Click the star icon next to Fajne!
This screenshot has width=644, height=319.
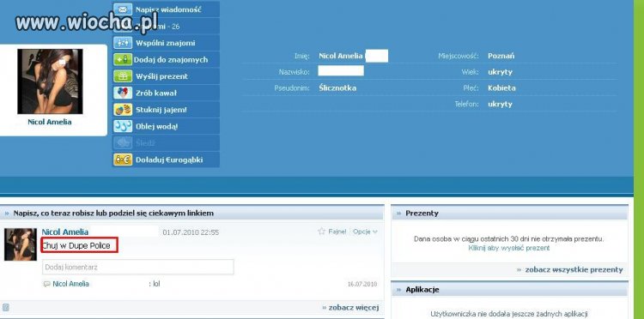[322, 232]
